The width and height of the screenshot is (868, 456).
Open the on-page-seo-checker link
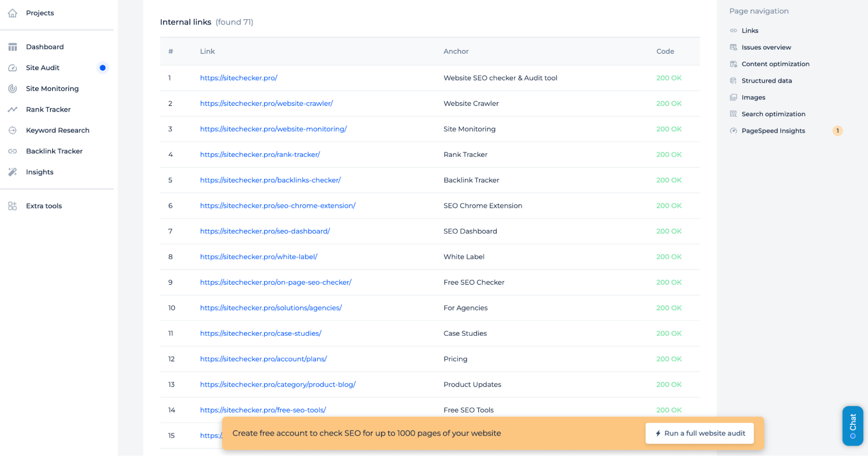click(275, 282)
